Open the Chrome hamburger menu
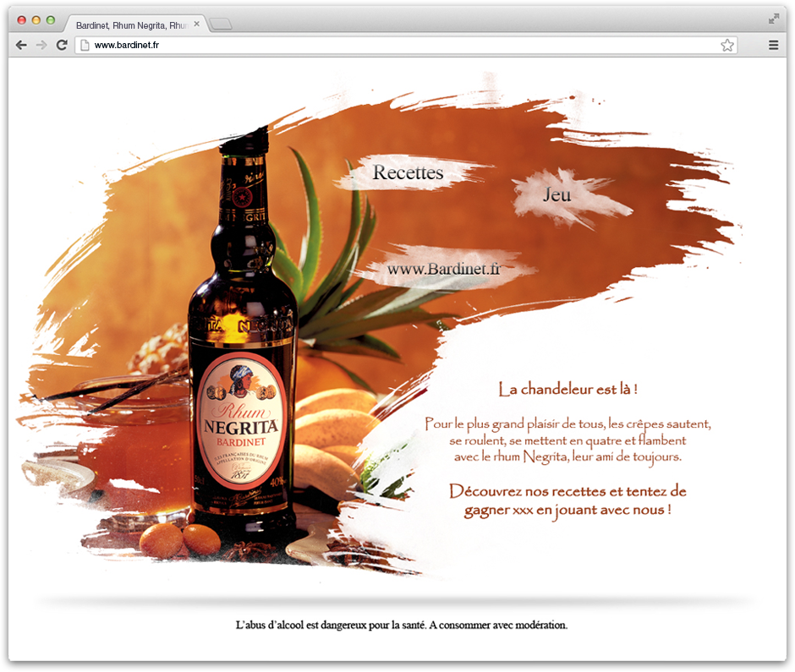Viewport: 795px width, 672px height. 773,46
